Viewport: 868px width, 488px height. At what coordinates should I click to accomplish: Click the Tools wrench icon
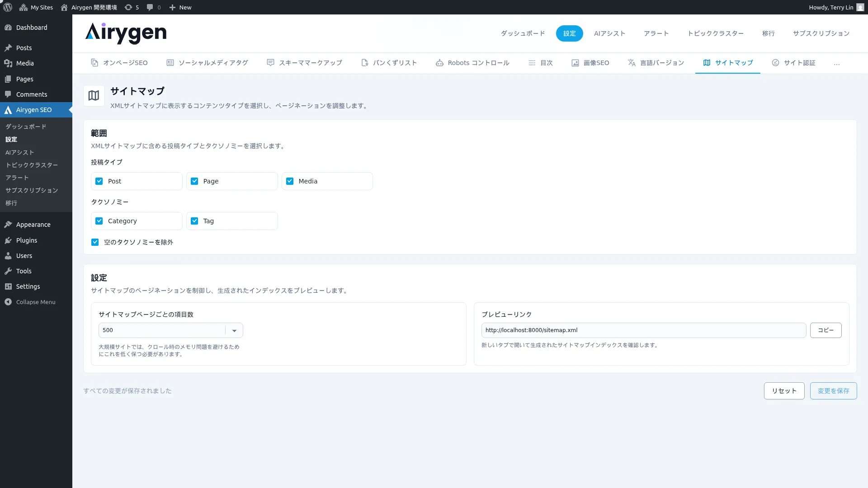coord(8,271)
